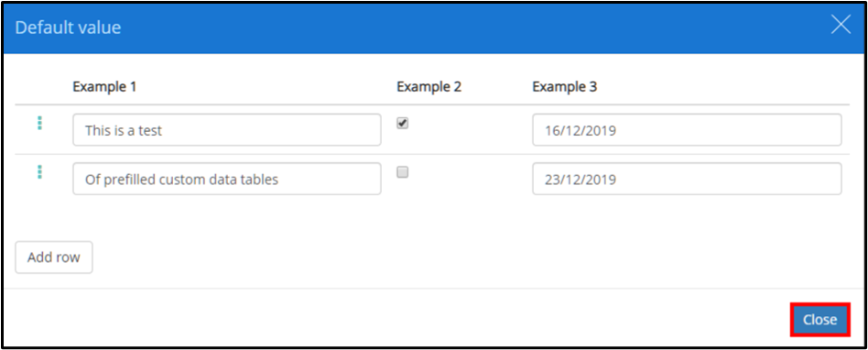
Task: Click the drag handle of the first row
Action: tap(39, 123)
